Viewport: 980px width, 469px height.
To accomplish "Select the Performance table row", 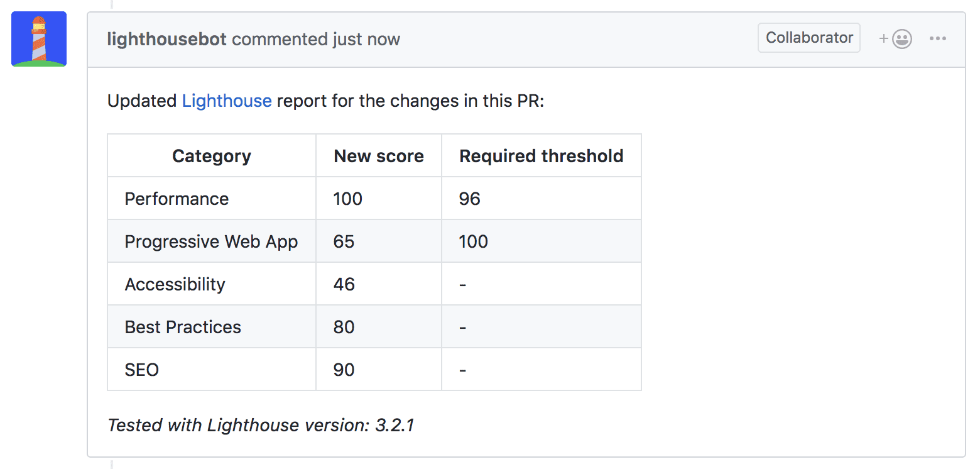I will [177, 198].
